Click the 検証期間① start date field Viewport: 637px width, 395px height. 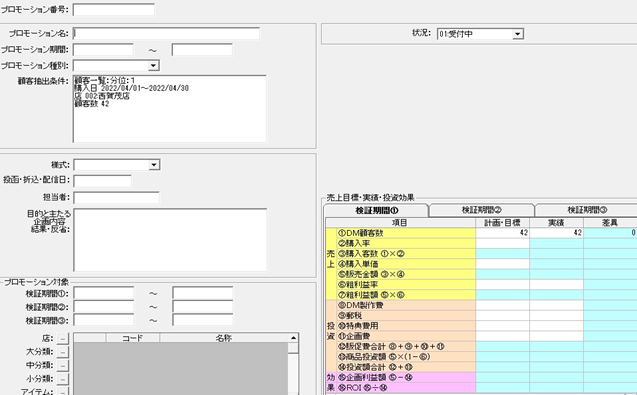click(104, 293)
